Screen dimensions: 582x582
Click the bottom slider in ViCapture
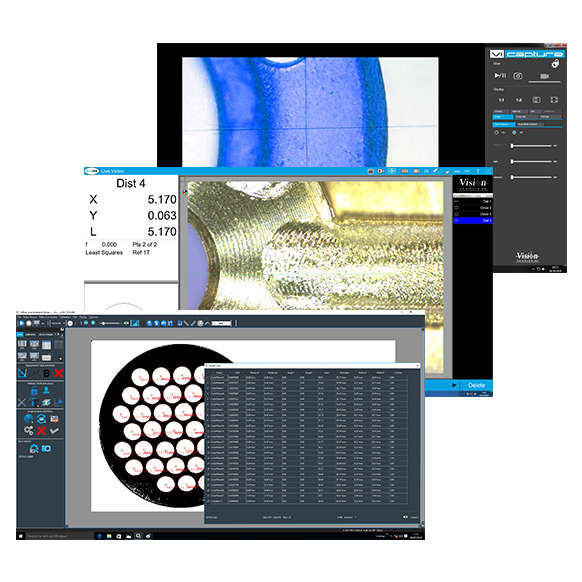pyautogui.click(x=532, y=177)
